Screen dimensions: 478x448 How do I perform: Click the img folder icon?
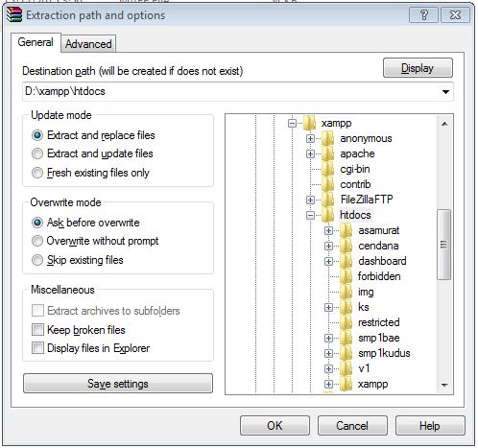point(347,292)
